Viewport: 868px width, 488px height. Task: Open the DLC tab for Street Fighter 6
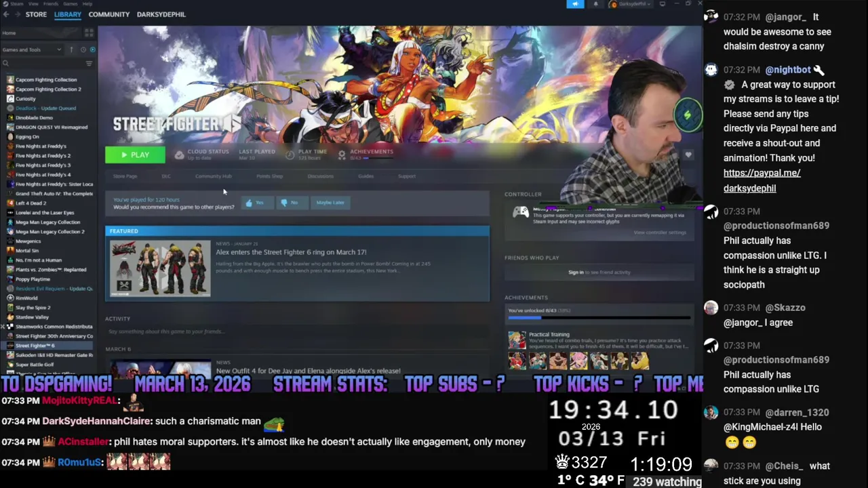(166, 176)
